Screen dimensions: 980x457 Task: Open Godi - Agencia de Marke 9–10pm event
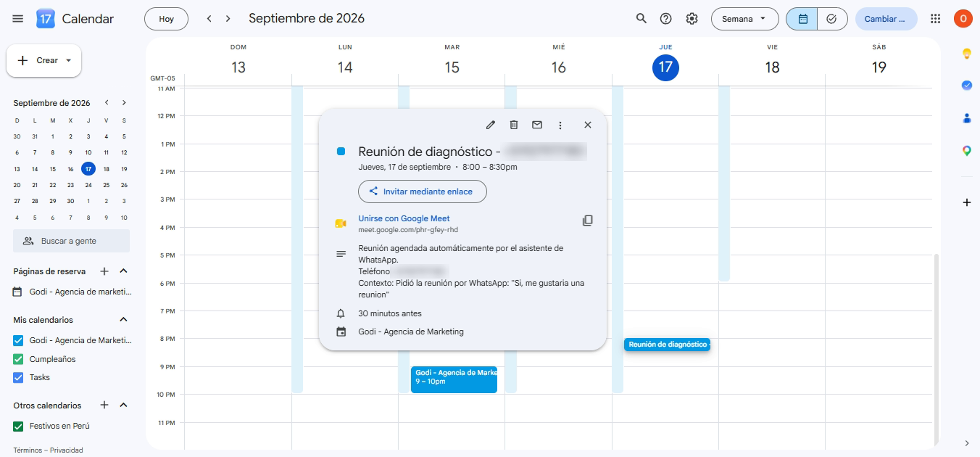tap(454, 379)
